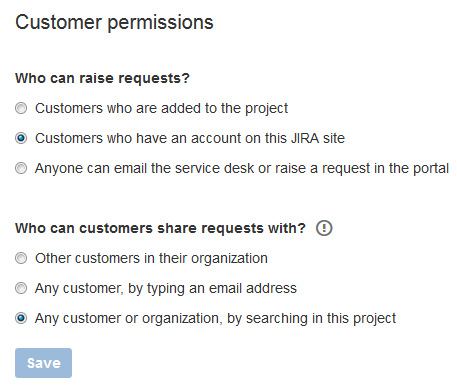This screenshot has width=457, height=390.
Task: Click the info icon beside share requests heading
Action: point(324,228)
